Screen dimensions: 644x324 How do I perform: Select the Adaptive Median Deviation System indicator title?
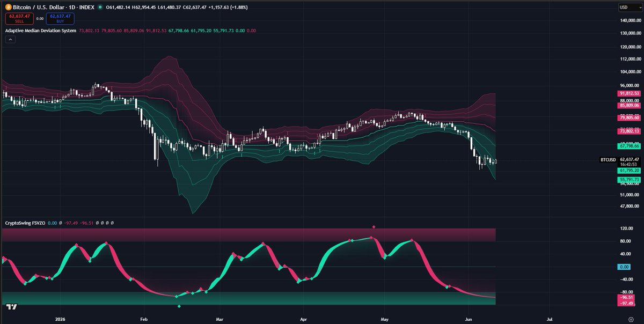coord(41,31)
